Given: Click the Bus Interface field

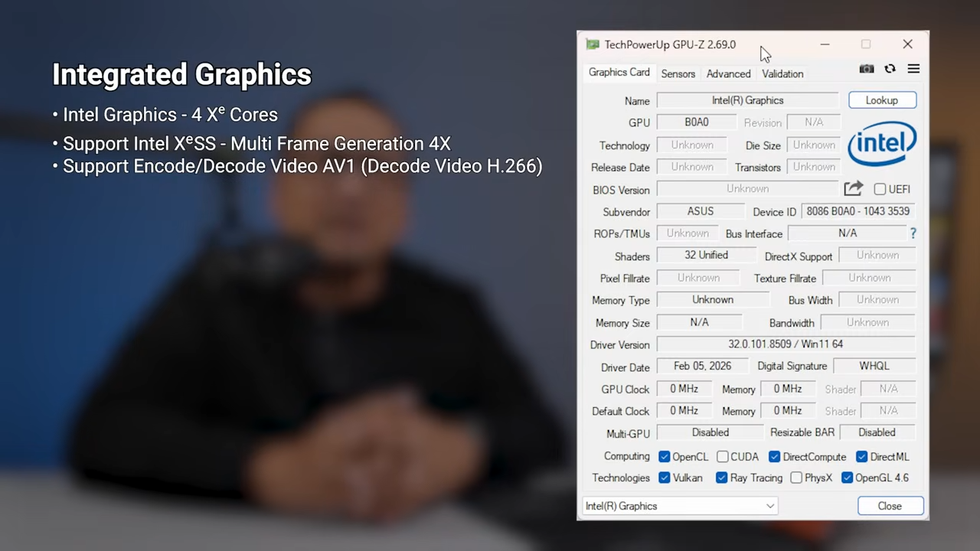Looking at the screenshot, I should (847, 233).
